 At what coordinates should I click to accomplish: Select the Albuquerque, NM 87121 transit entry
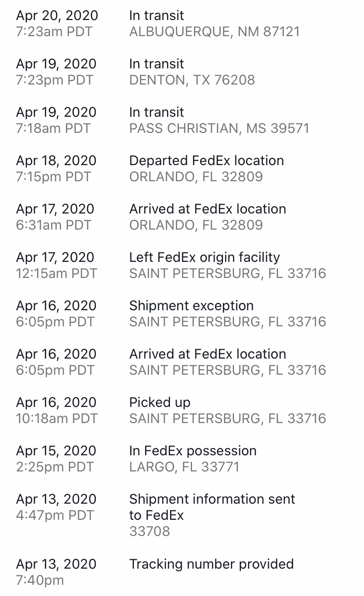(x=182, y=23)
